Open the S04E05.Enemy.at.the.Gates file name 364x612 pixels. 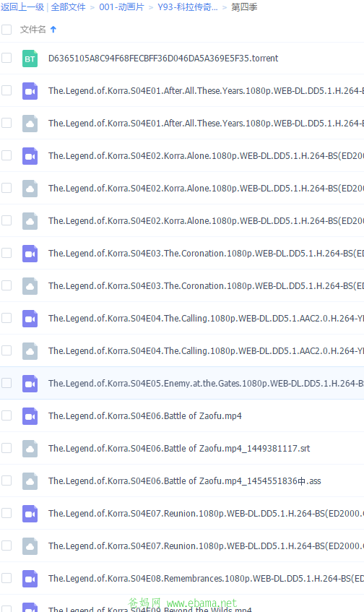pyautogui.click(x=206, y=384)
